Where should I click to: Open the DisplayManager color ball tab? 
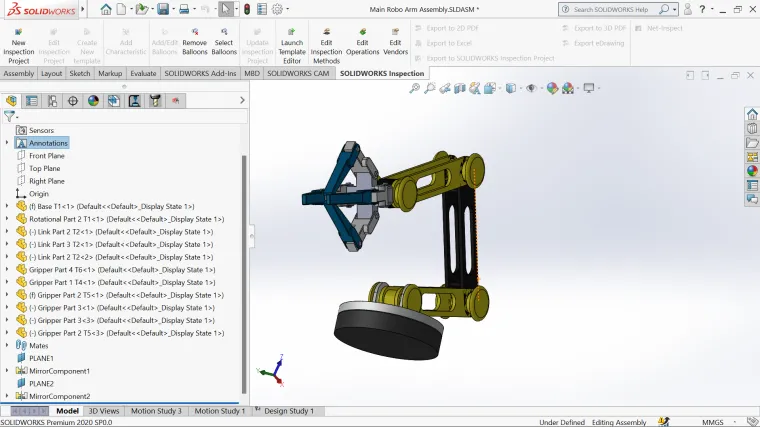point(93,101)
